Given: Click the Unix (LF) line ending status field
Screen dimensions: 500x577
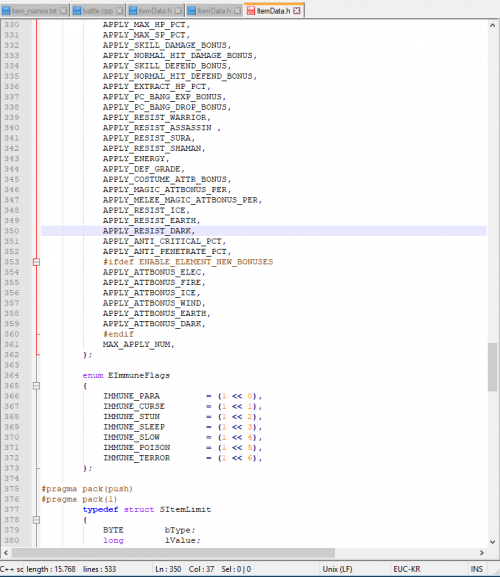Looking at the screenshot, I should 337,569.
